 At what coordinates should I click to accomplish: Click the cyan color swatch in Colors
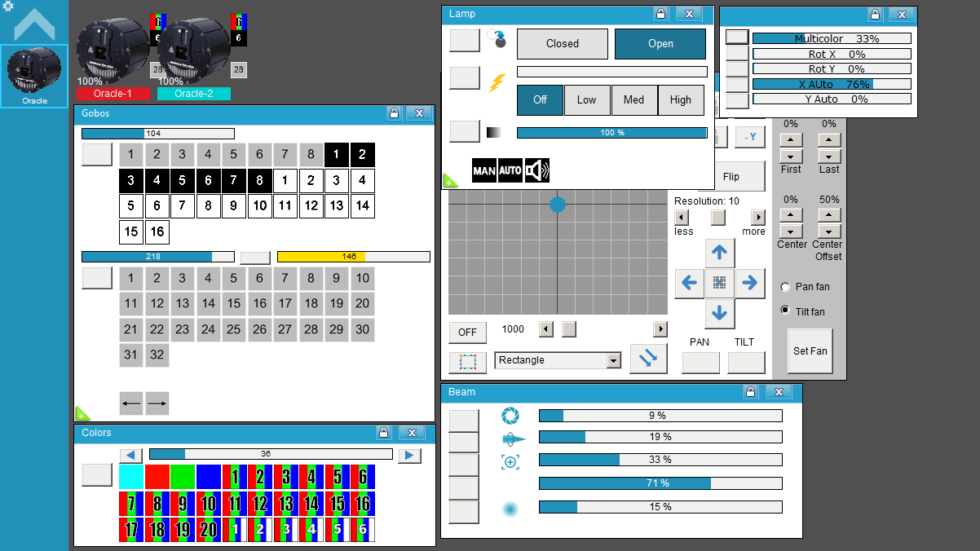tap(131, 476)
